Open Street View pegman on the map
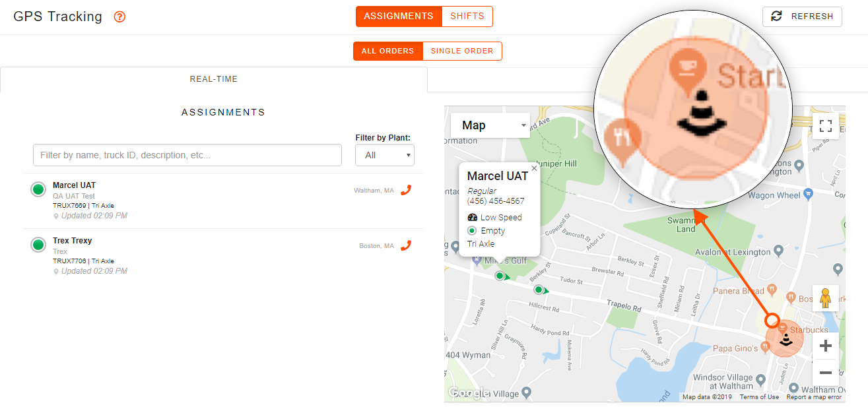The height and width of the screenshot is (409, 868). [x=825, y=298]
